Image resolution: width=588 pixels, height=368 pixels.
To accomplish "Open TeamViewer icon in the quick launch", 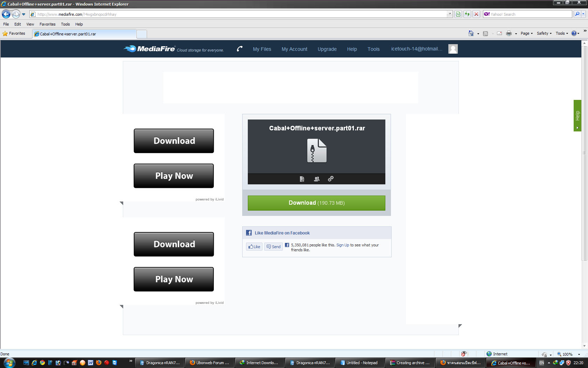I will coord(115,363).
